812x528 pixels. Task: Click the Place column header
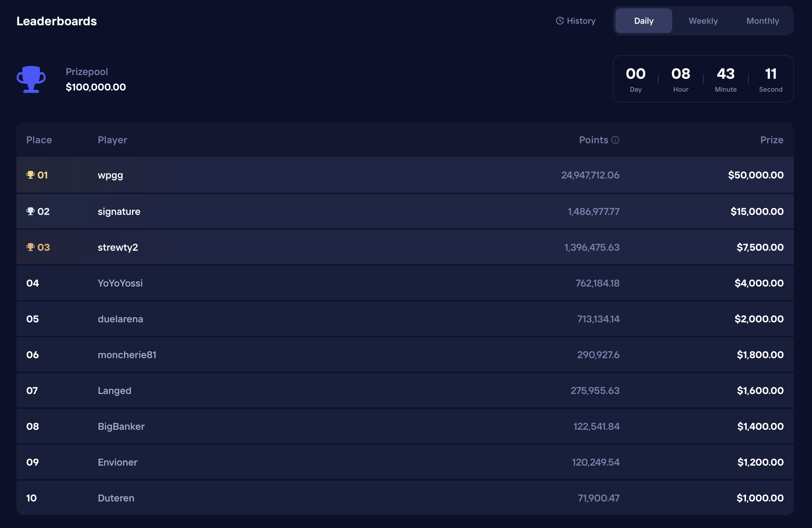(39, 140)
